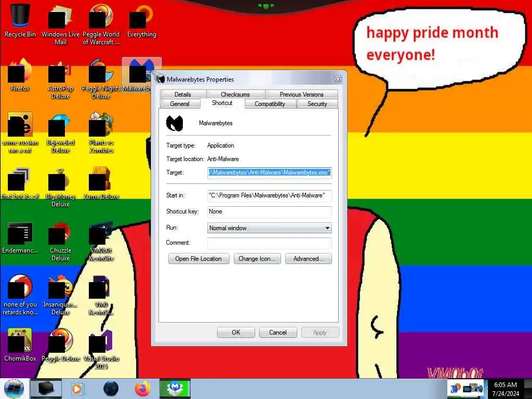The width and height of the screenshot is (532, 399).
Task: Select the Shortcut tab
Action: [222, 103]
